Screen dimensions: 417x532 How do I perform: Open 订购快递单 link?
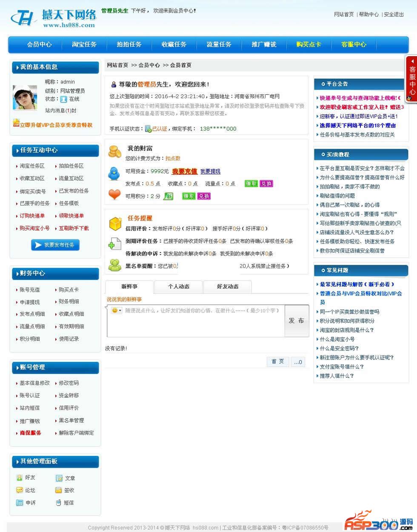32,216
